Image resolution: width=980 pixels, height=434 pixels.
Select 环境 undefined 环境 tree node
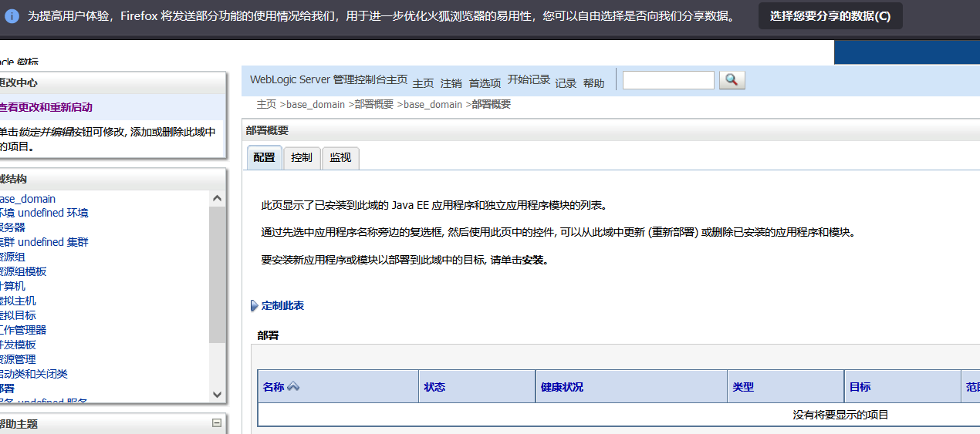43,213
